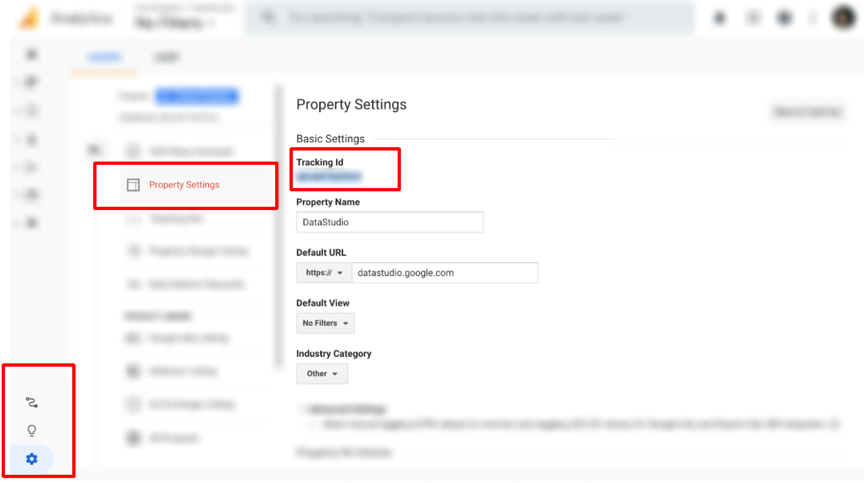Click the blue Create Property button
The width and height of the screenshot is (868, 483).
[x=197, y=96]
